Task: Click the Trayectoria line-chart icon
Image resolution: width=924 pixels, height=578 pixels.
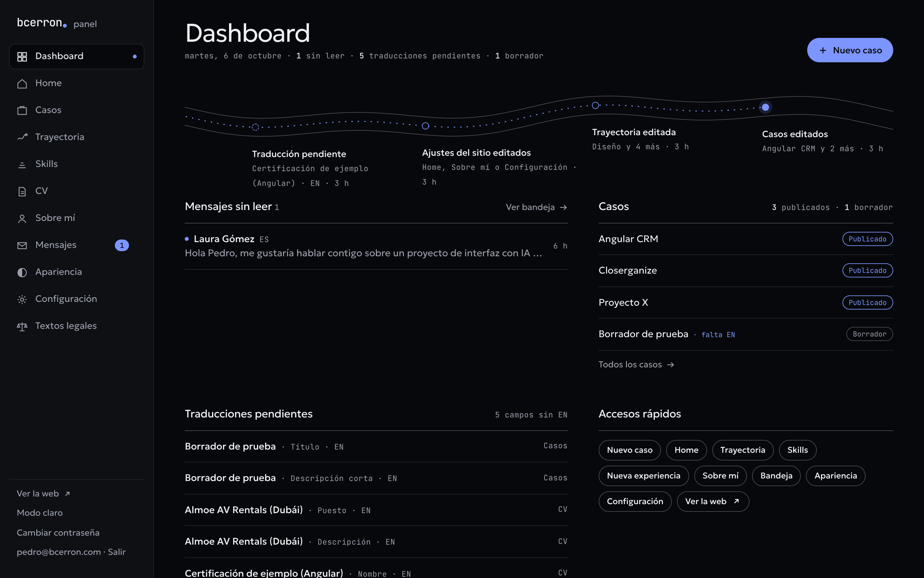Action: point(22,137)
